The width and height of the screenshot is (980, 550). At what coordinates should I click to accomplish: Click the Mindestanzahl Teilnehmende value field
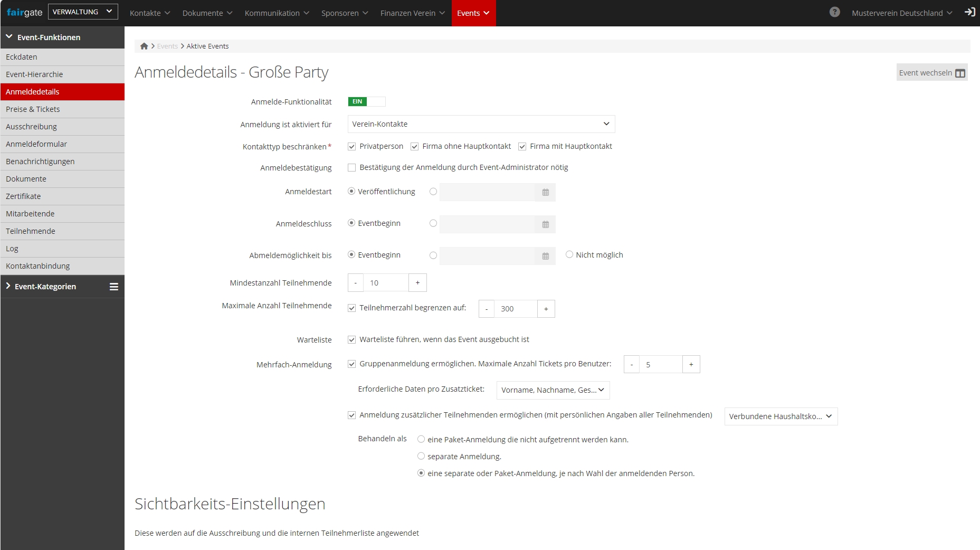coord(386,283)
